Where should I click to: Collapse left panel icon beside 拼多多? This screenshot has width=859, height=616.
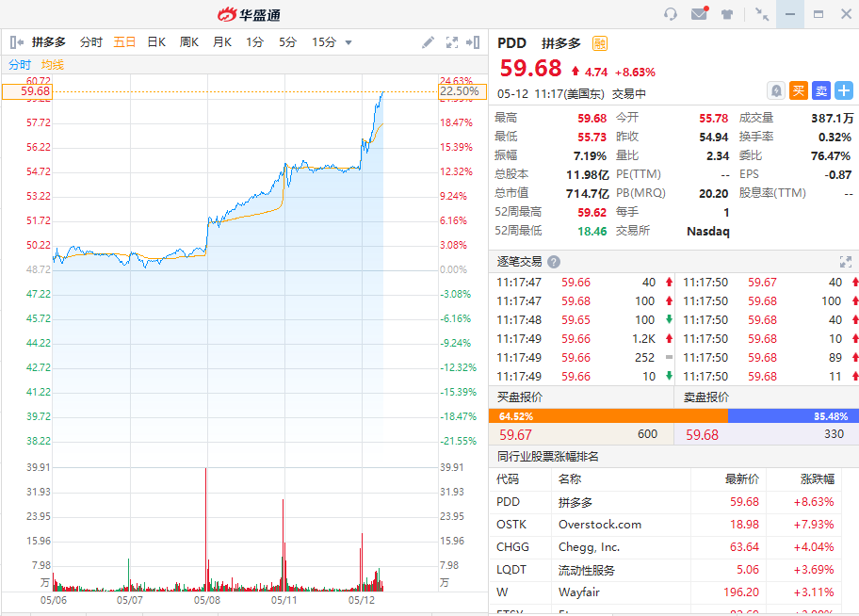(x=16, y=42)
